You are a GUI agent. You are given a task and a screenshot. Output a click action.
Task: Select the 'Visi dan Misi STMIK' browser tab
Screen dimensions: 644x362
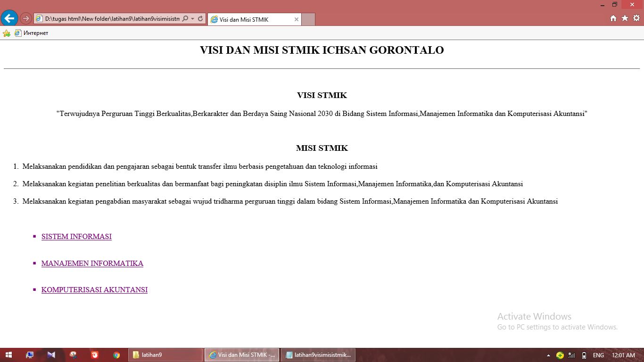click(x=254, y=19)
